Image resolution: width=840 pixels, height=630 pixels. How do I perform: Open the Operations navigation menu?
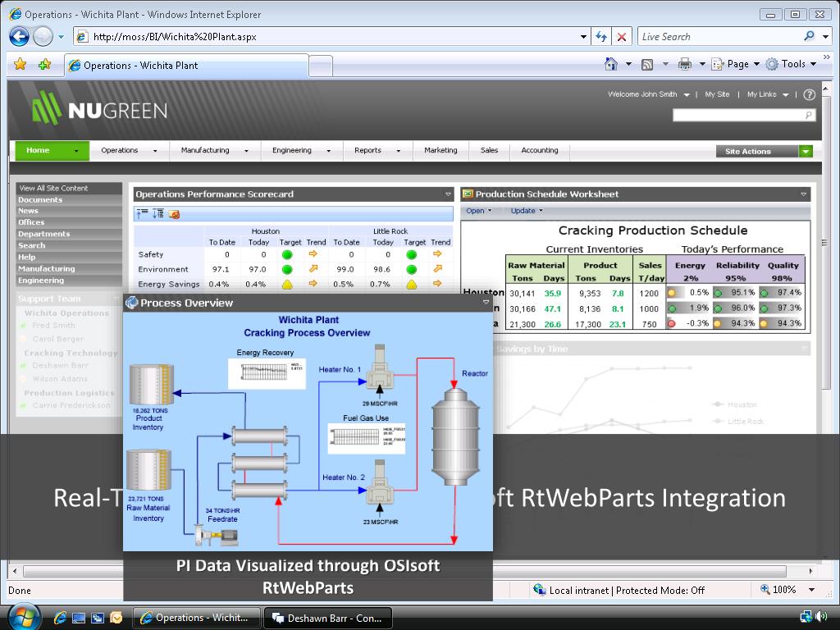pos(129,151)
